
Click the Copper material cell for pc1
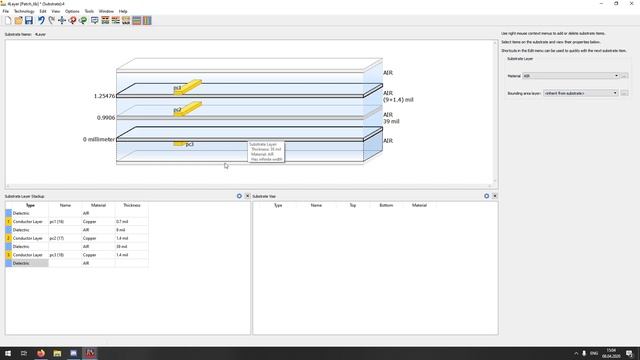click(x=98, y=222)
